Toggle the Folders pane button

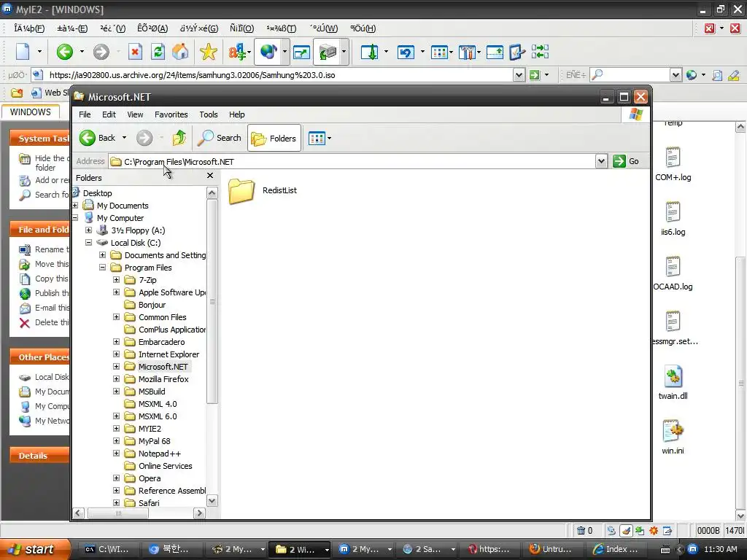(274, 138)
